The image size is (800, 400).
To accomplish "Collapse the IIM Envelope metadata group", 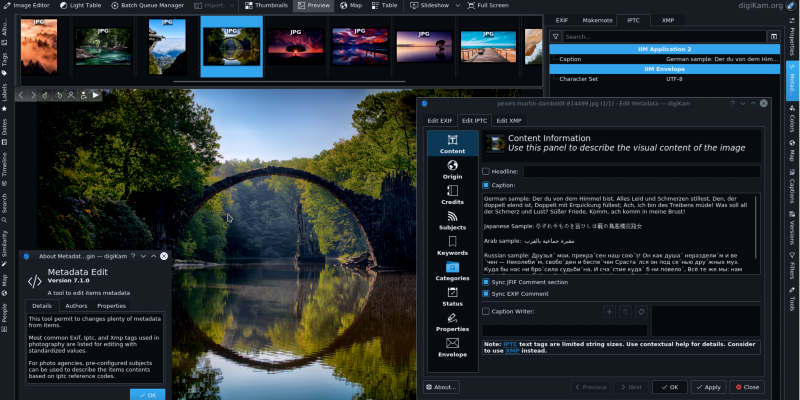I will pos(664,69).
